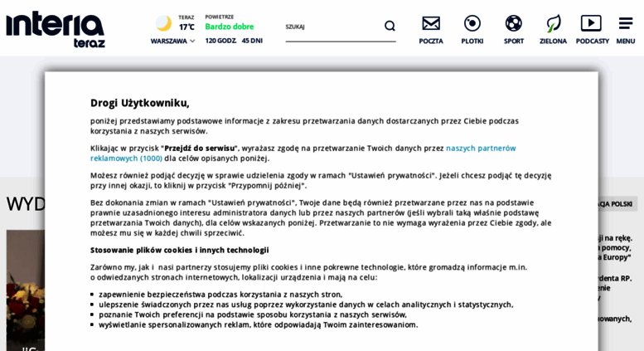The width and height of the screenshot is (644, 351).
Task: Click the Drogi Użytkowniku heading
Action: 139,103
